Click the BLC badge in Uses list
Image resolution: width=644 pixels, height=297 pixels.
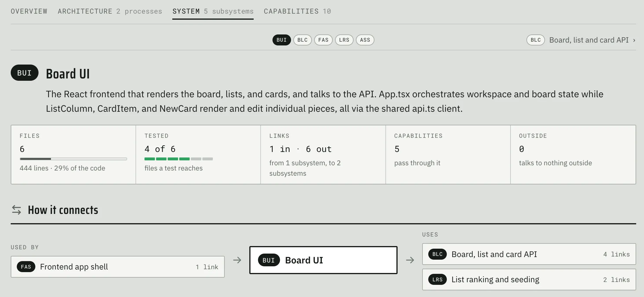click(438, 254)
